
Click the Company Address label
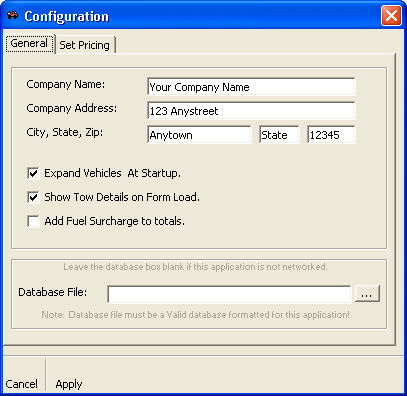pos(72,108)
